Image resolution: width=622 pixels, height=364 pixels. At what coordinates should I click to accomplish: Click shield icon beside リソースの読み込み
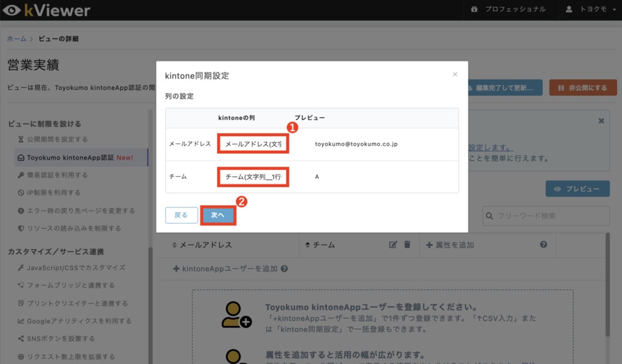(21, 229)
